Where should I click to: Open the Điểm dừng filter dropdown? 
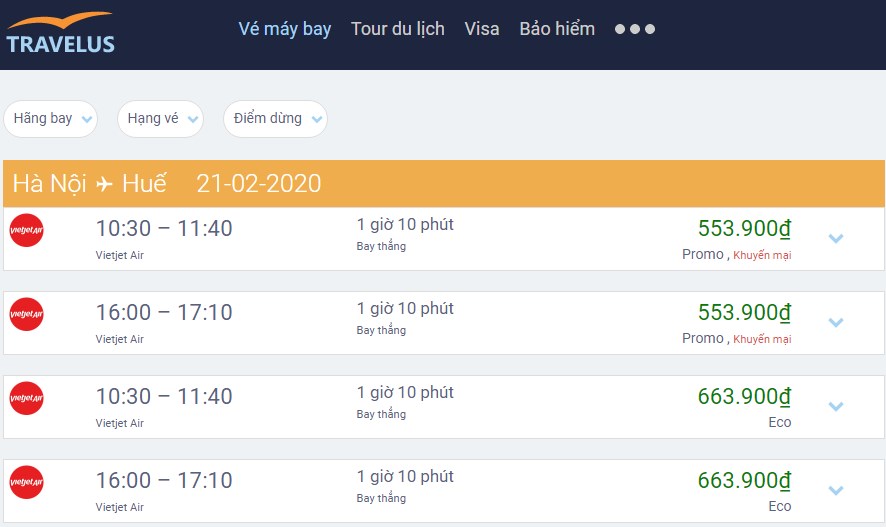[x=275, y=119]
